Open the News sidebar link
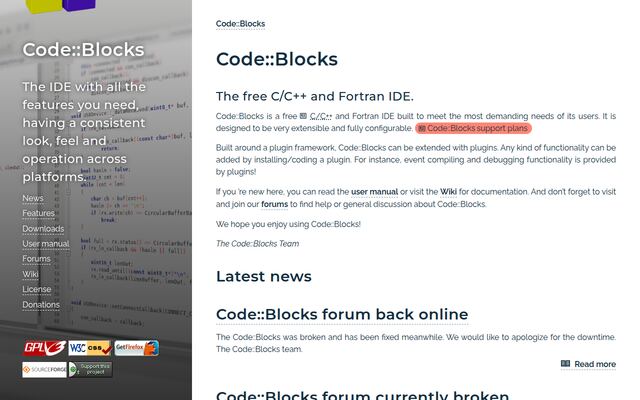 33,198
